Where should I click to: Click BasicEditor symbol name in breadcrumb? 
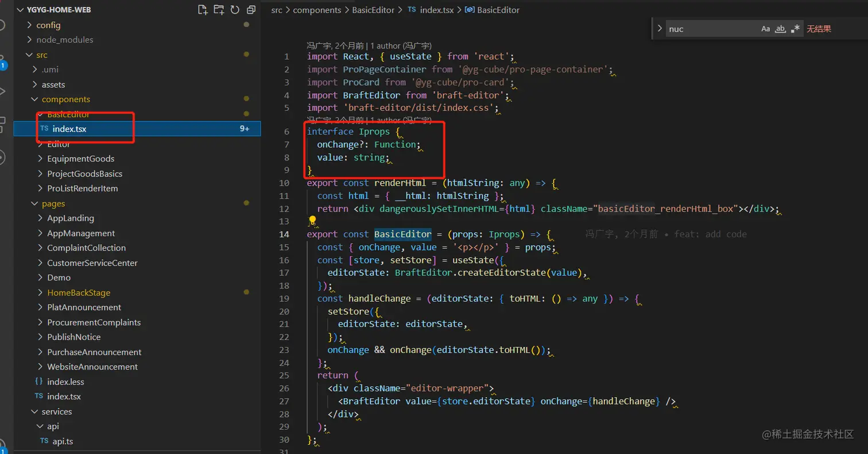498,10
